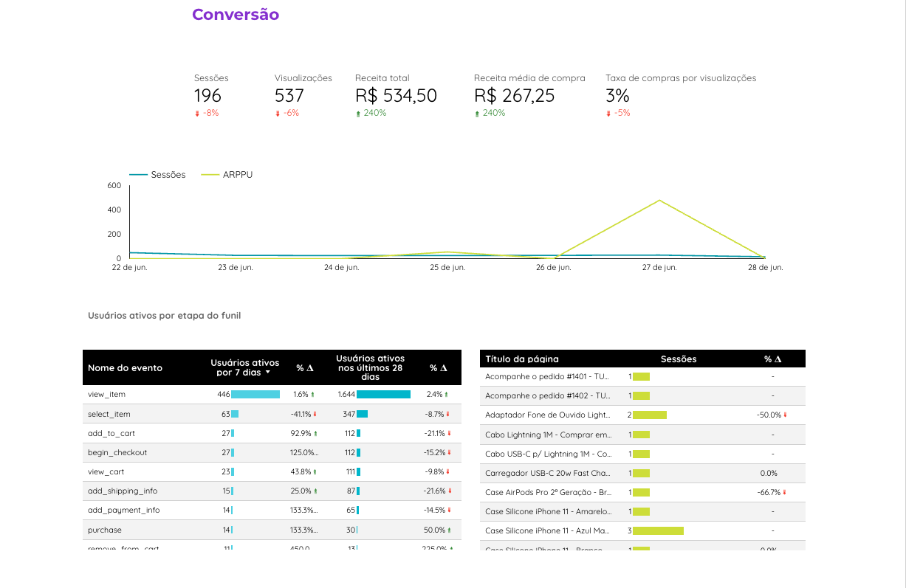Click the red arrow beside -50.0% Adaptador Fone

tap(785, 415)
